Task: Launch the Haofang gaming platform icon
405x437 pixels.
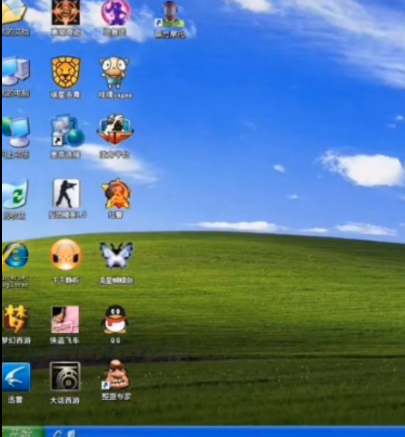Action: tap(115, 130)
